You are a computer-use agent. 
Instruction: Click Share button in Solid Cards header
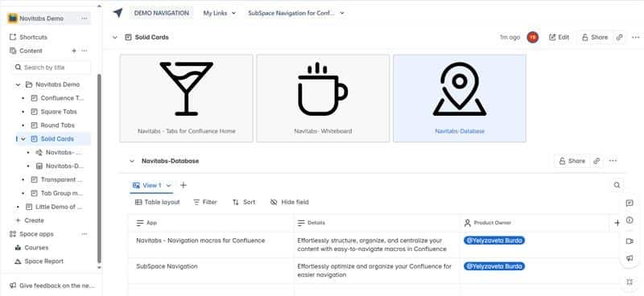595,37
